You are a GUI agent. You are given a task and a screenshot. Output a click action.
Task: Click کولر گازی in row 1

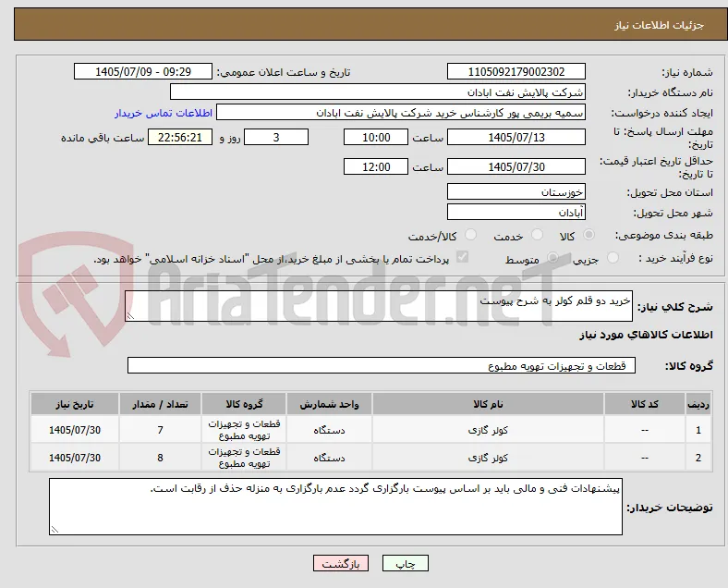point(488,431)
